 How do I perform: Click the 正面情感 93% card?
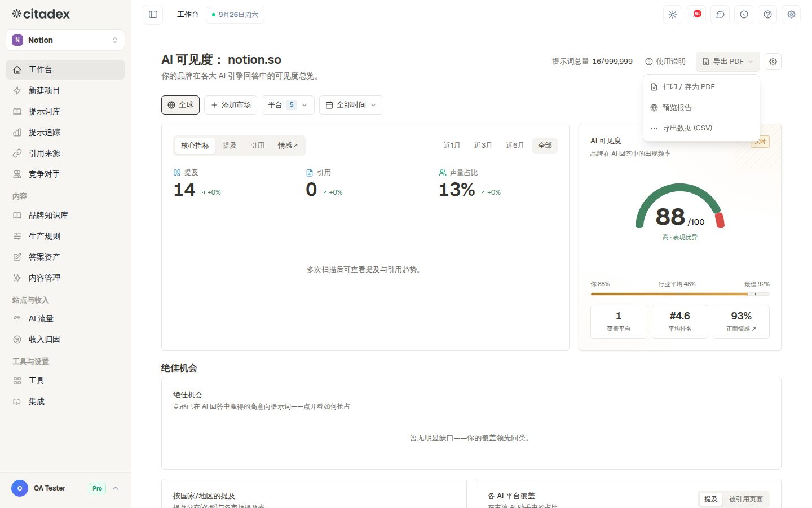pyautogui.click(x=741, y=322)
